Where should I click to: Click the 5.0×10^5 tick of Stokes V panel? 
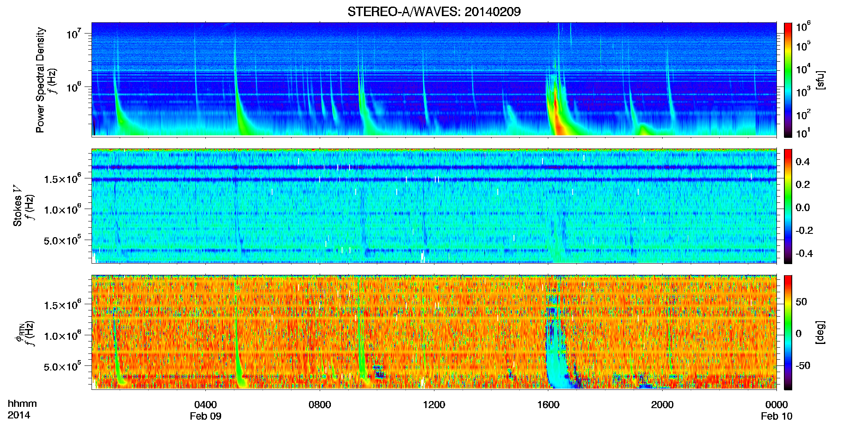pyautogui.click(x=63, y=240)
